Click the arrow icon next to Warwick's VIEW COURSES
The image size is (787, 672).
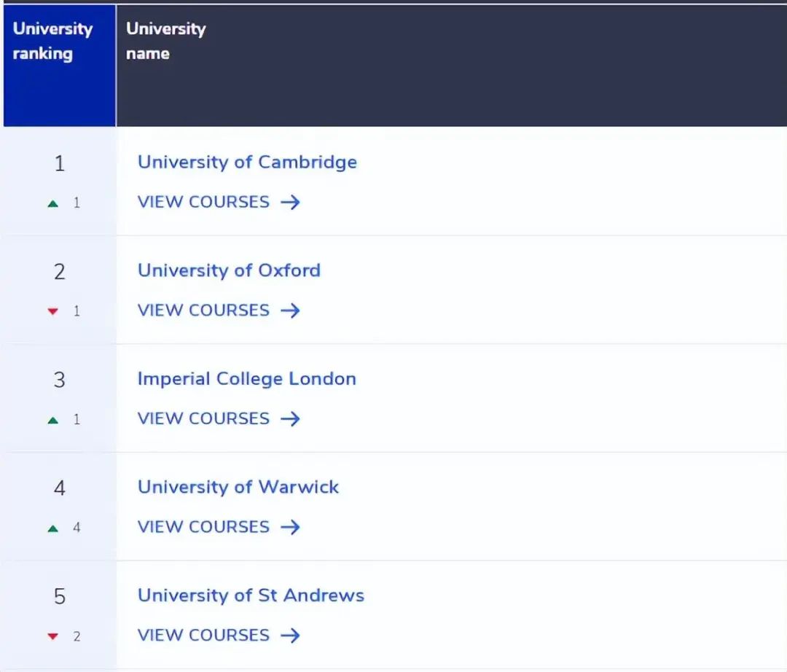pos(291,527)
